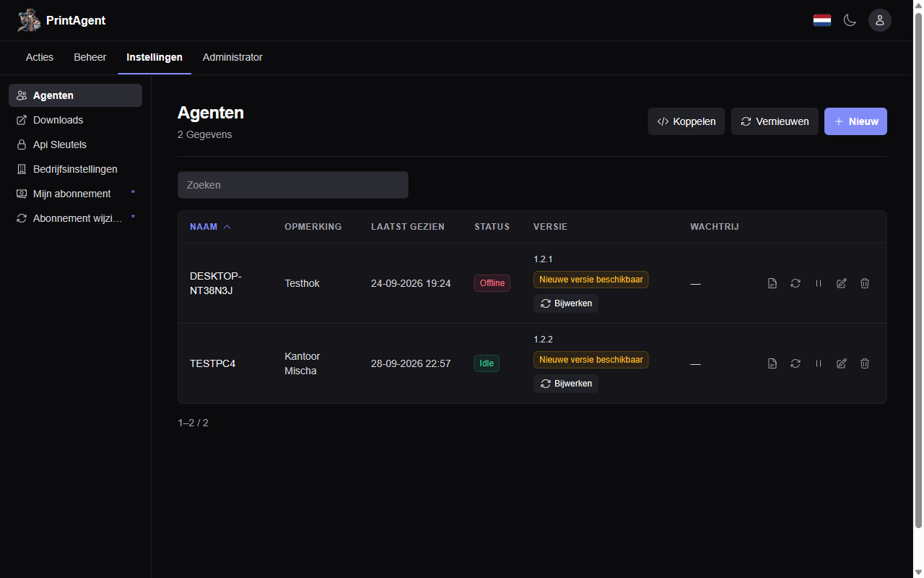Viewport: 924px width, 578px height.
Task: Click Bijwerken for TESTPC4
Action: tap(566, 384)
